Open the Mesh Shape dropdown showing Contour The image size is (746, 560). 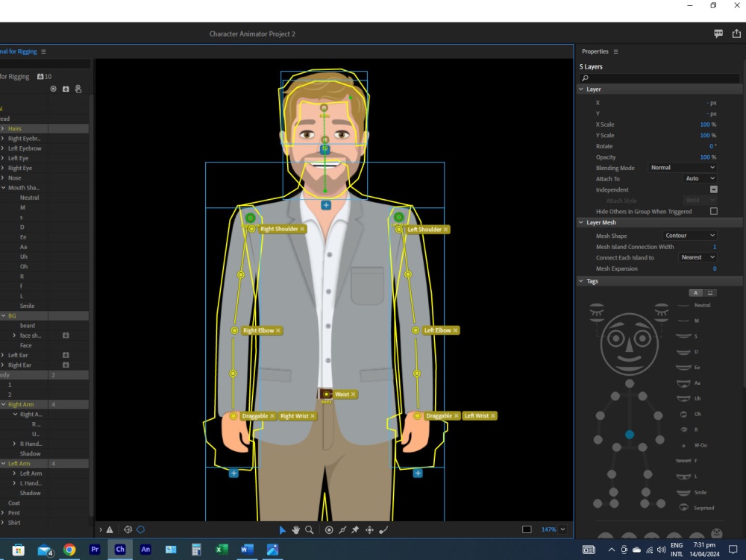point(689,235)
